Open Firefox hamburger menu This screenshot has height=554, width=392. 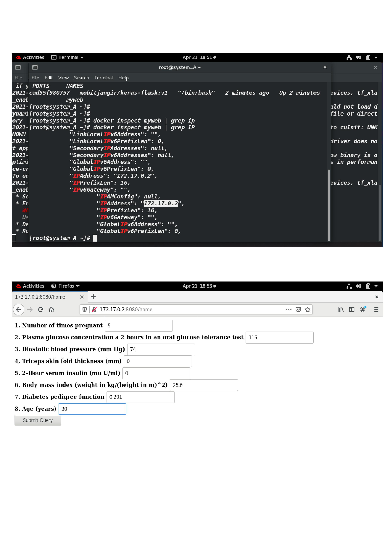tap(376, 309)
